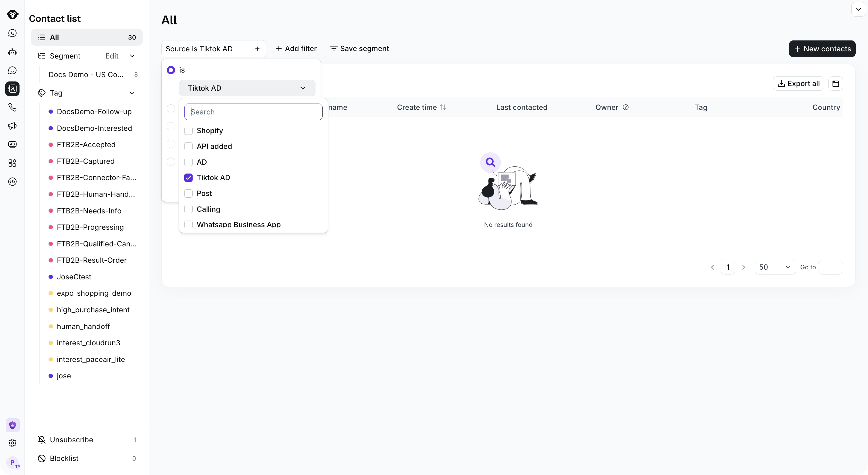Select the contacts icon in left sidebar

click(12, 89)
